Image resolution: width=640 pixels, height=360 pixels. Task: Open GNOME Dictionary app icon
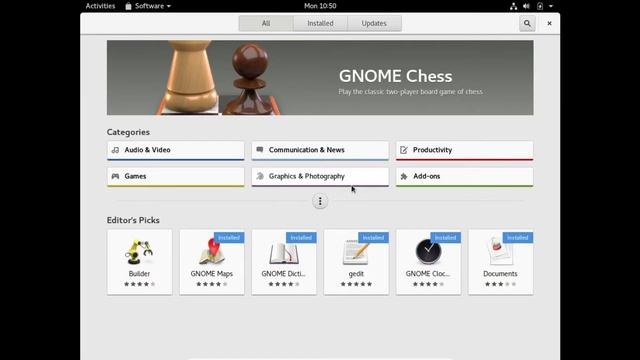[x=284, y=253]
